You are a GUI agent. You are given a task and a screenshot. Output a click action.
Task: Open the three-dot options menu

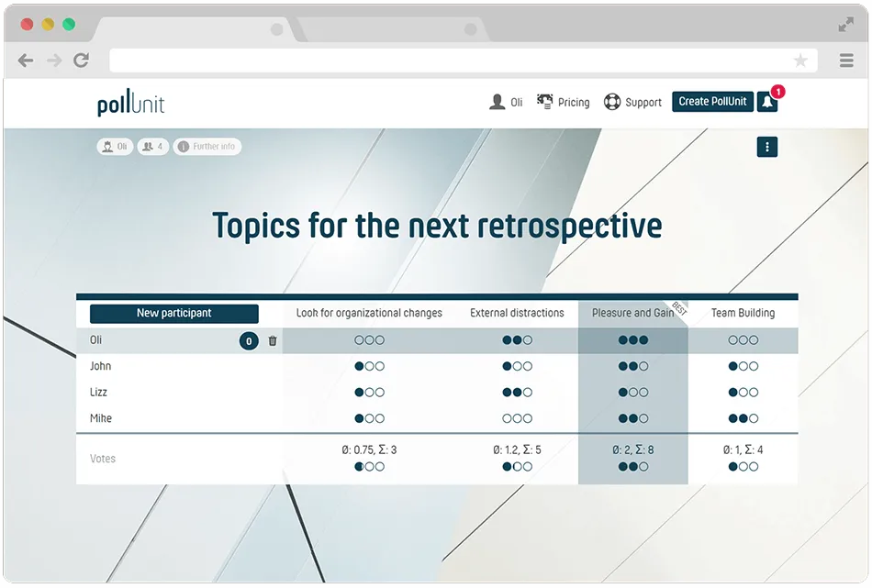767,147
